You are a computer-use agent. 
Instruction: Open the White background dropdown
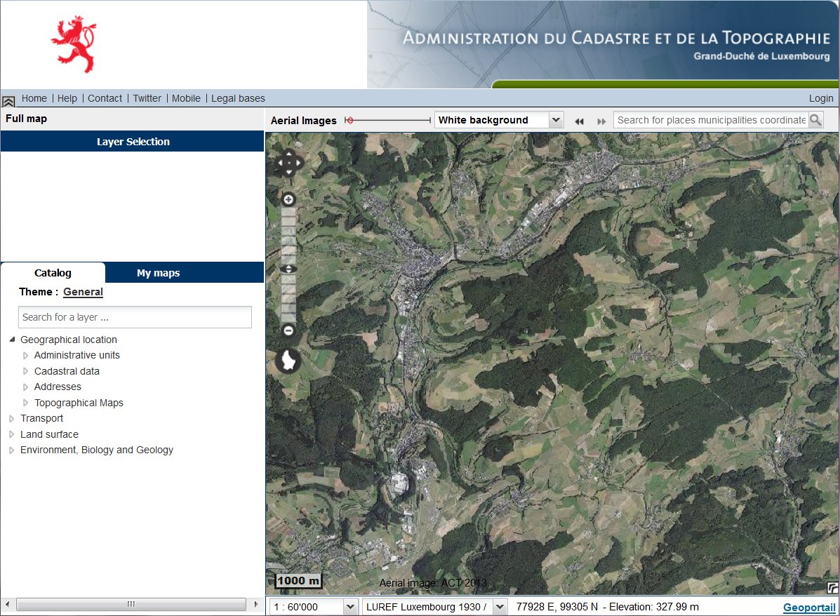coord(556,120)
